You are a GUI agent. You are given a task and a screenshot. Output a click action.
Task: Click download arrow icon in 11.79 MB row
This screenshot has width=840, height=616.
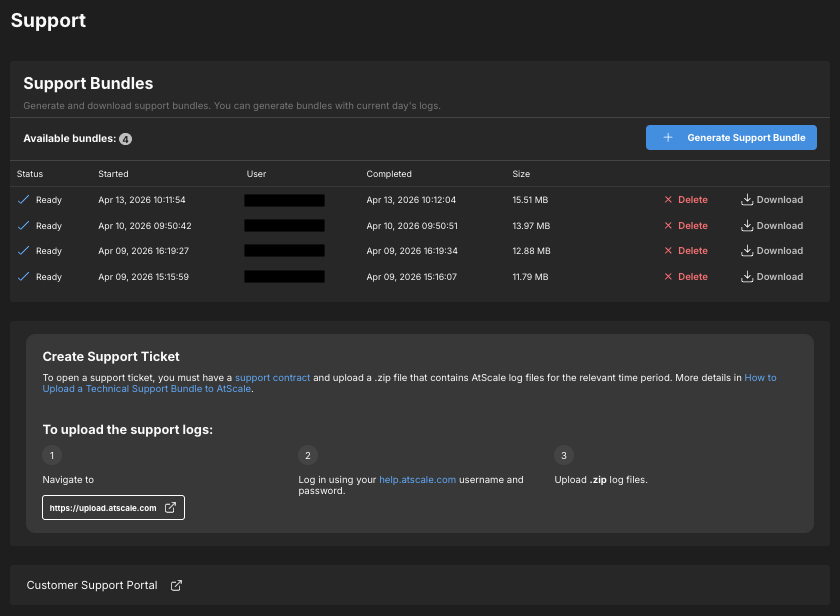(x=747, y=277)
